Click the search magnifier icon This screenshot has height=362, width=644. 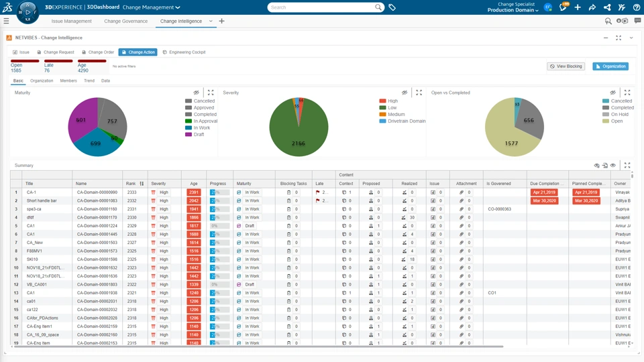[x=378, y=7]
